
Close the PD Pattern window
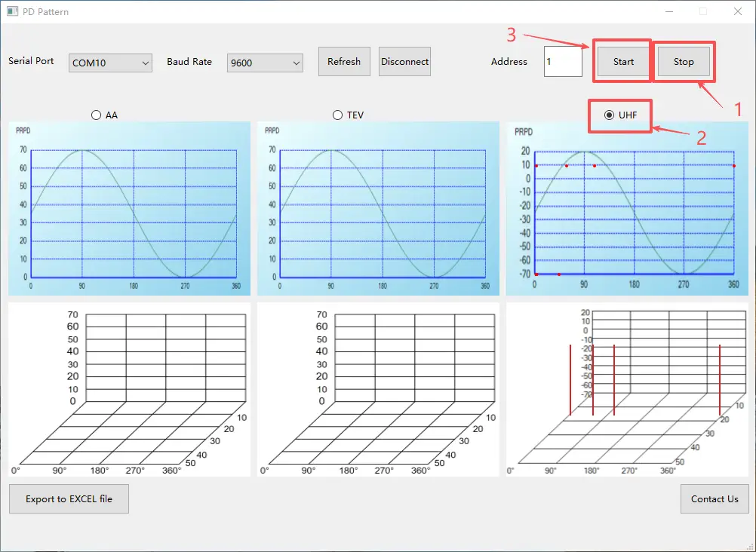tap(738, 11)
